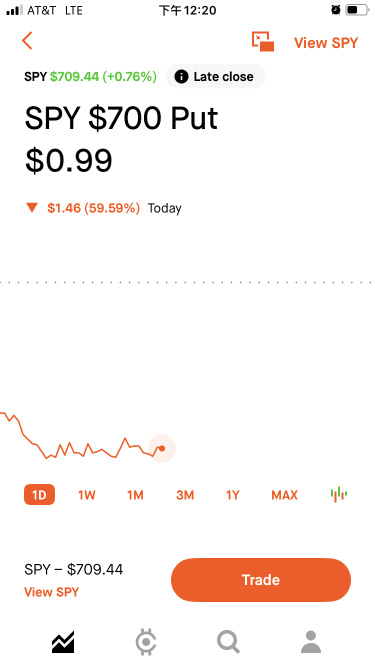Tap the Late close info icon
Viewport: 375px width, 667px height.
click(181, 77)
